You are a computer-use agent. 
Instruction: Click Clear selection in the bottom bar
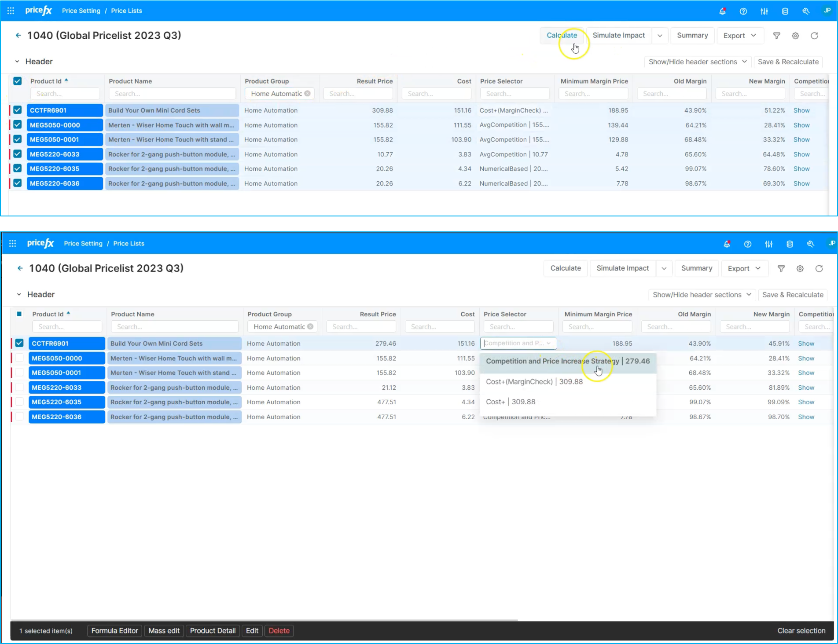801,630
